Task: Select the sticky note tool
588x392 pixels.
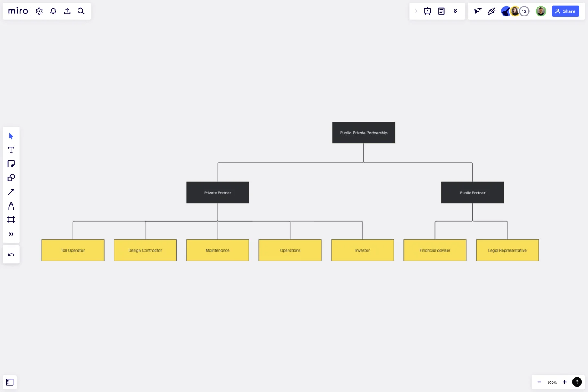Action: (x=11, y=164)
